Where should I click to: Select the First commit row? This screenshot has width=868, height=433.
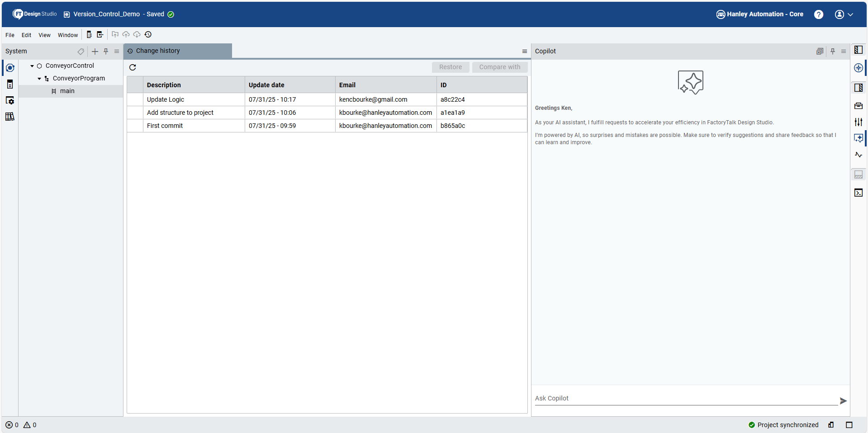327,126
